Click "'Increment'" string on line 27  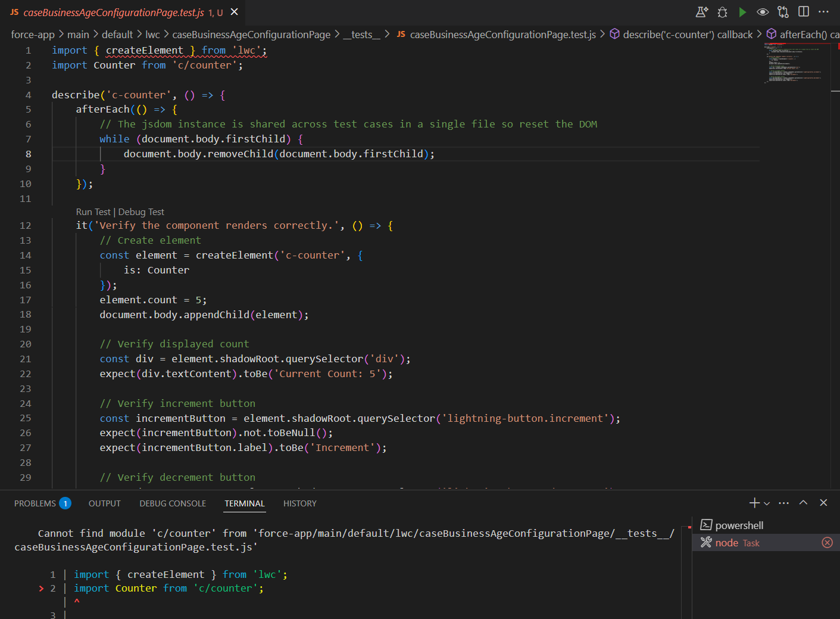coord(342,447)
